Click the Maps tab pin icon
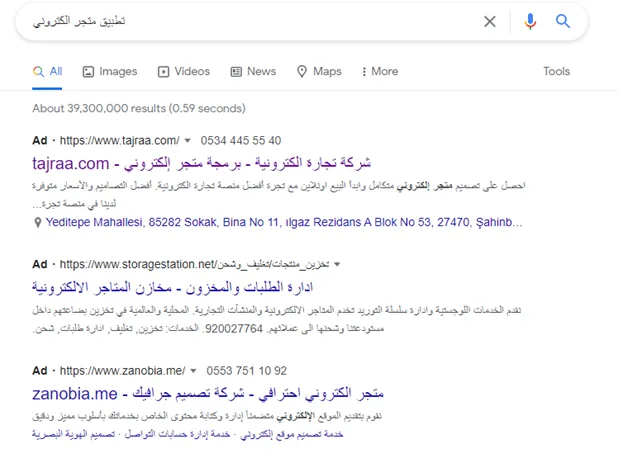 click(302, 72)
